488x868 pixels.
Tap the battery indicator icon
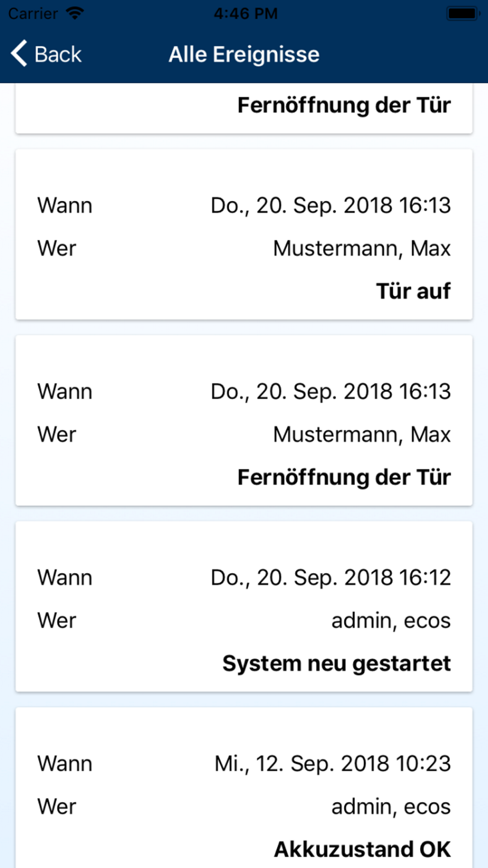462,13
